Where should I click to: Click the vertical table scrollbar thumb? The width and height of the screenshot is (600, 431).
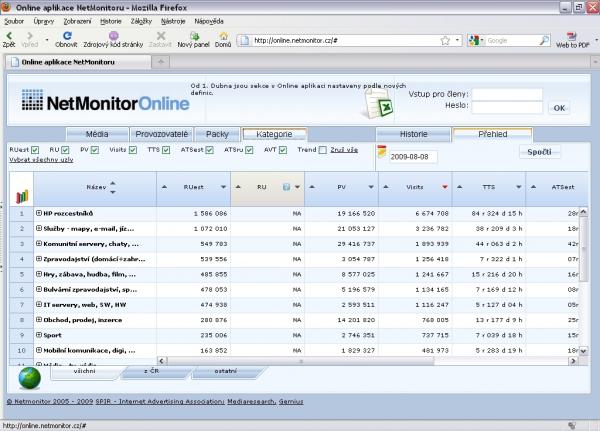pos(583,249)
